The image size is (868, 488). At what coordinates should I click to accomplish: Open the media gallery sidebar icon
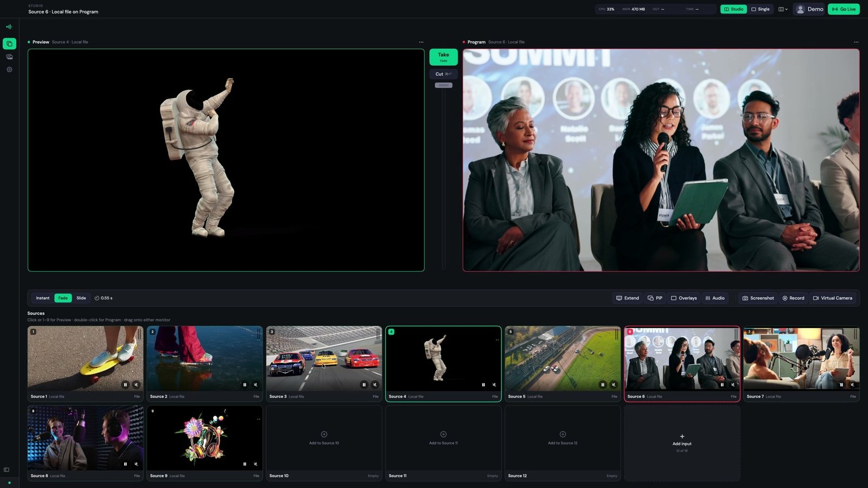pyautogui.click(x=9, y=57)
